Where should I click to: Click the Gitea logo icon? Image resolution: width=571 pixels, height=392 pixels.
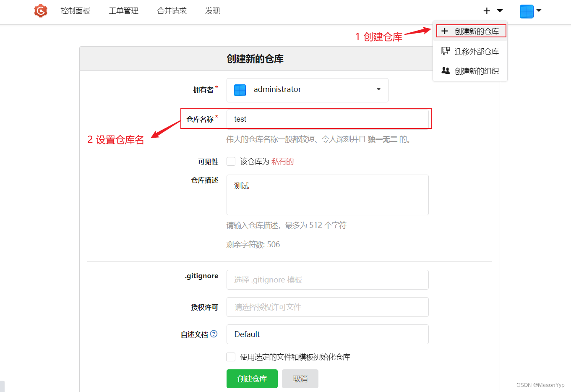point(40,11)
